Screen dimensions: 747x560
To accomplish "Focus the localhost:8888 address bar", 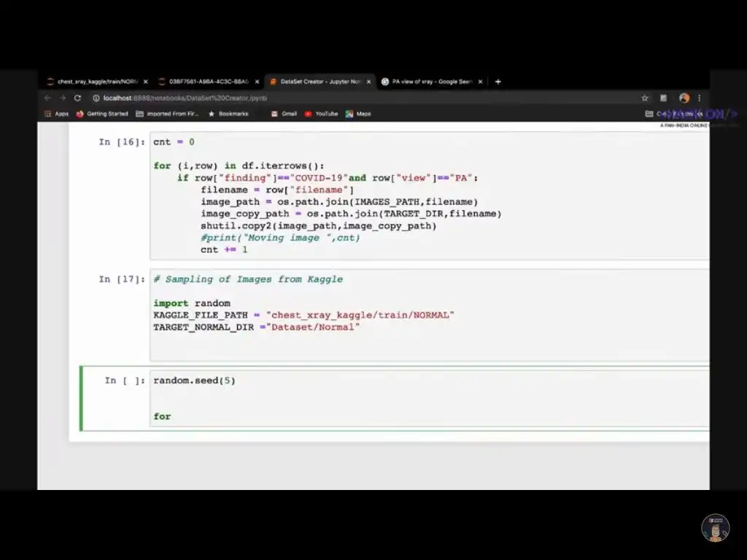I will coord(362,98).
